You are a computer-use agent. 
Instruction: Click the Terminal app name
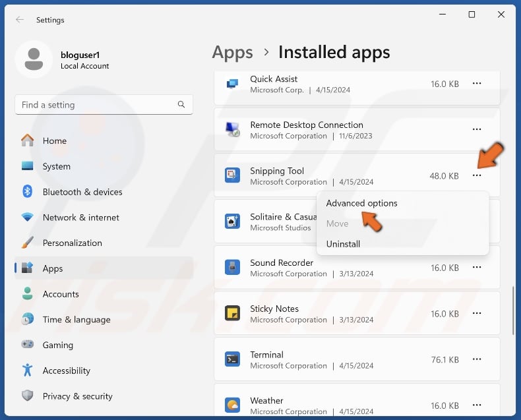267,355
